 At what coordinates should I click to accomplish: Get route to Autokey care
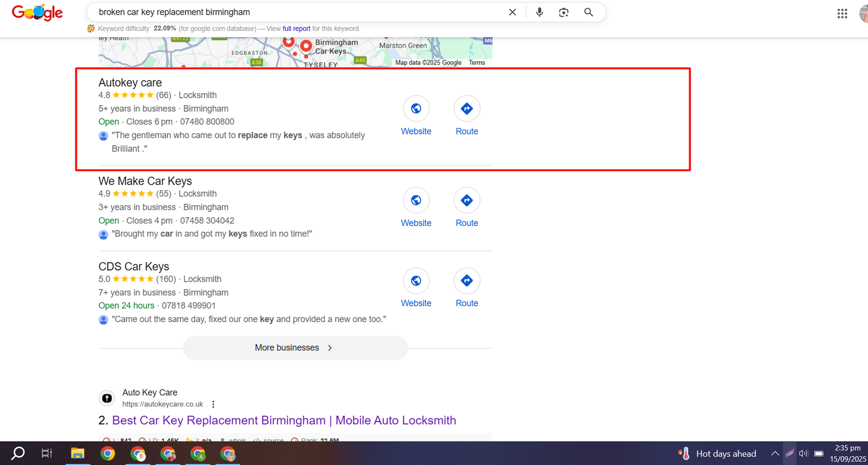point(467,109)
